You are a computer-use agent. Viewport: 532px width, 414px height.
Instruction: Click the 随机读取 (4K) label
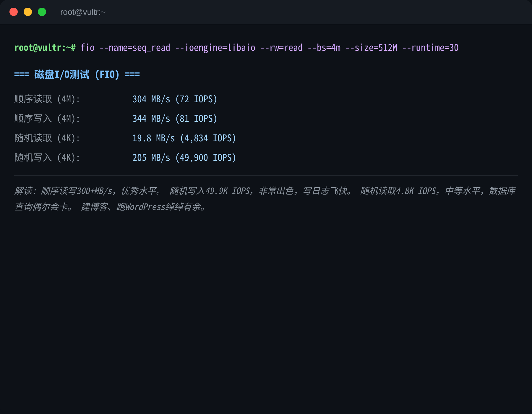(47, 138)
